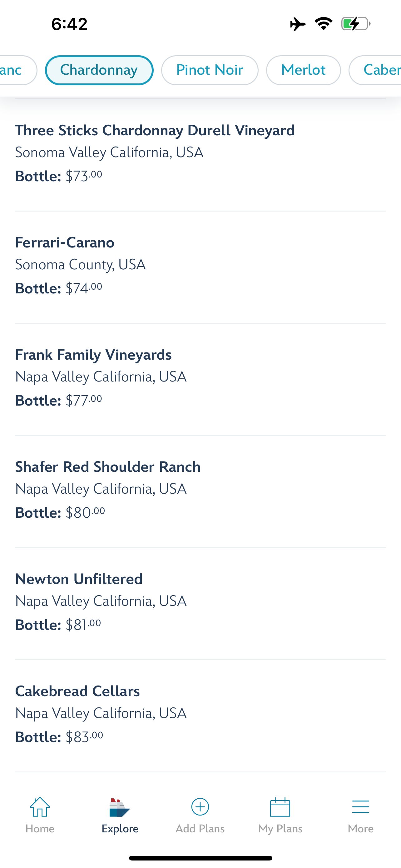Select the Merlot filter chip
Image resolution: width=401 pixels, height=868 pixels.
click(x=303, y=70)
